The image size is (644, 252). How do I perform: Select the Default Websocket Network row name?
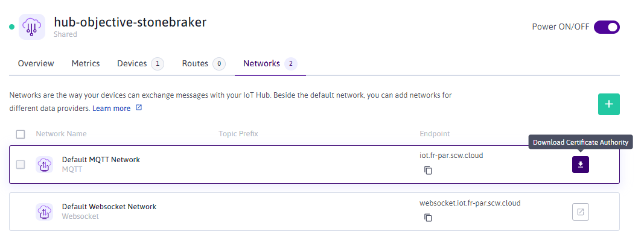point(109,207)
